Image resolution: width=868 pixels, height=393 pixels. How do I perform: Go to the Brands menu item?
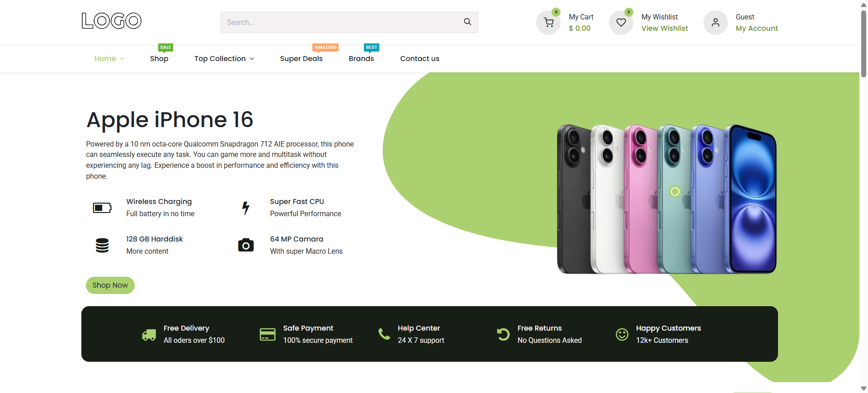(x=361, y=59)
